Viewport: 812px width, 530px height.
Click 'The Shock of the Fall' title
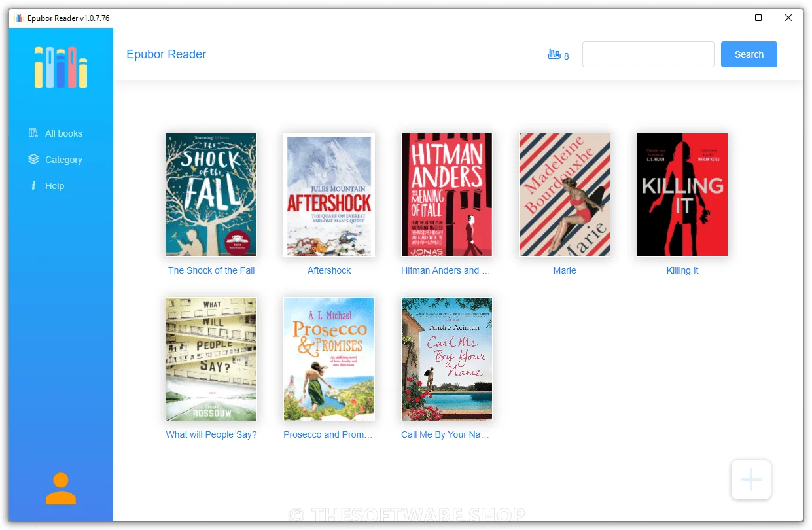[211, 270]
